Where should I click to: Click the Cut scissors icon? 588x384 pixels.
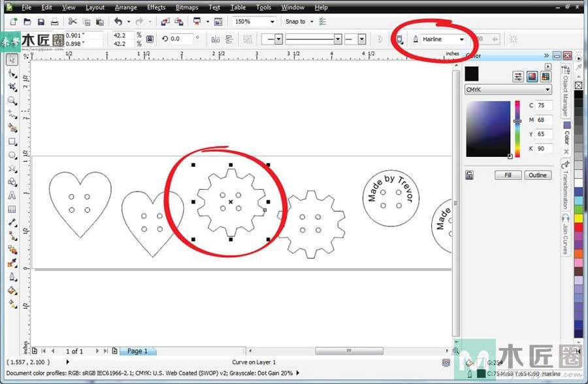click(x=73, y=22)
